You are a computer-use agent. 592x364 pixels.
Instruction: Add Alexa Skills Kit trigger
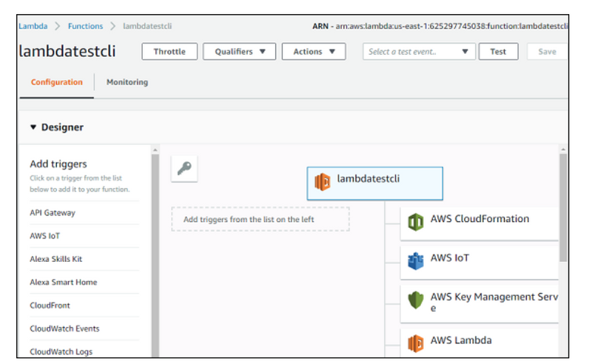(56, 259)
